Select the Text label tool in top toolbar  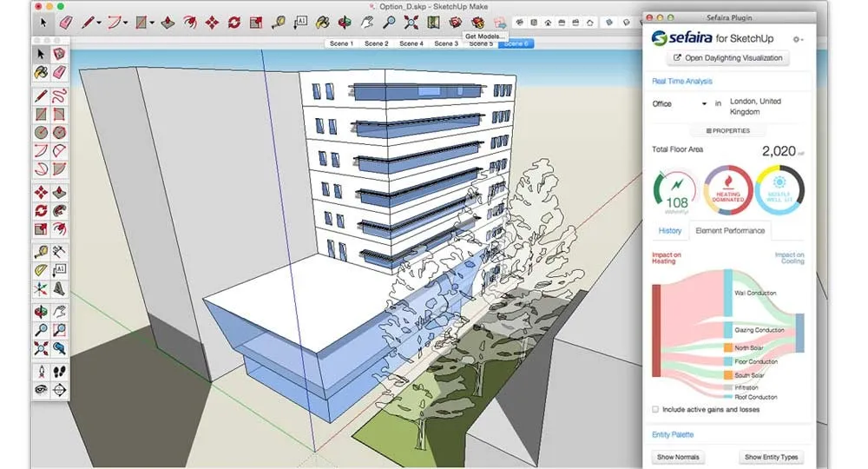point(300,23)
